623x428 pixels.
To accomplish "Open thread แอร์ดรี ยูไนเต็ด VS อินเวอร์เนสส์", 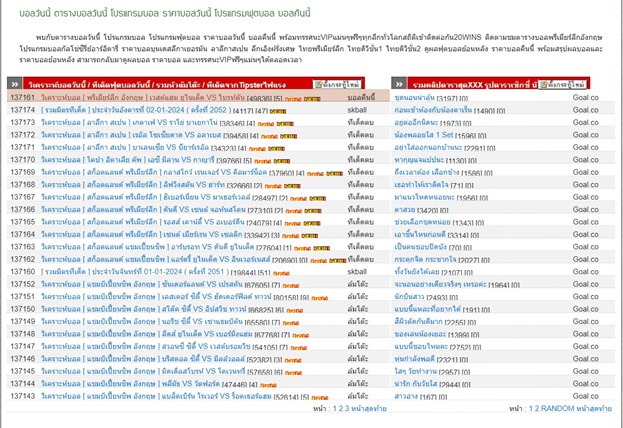I will point(156,259).
